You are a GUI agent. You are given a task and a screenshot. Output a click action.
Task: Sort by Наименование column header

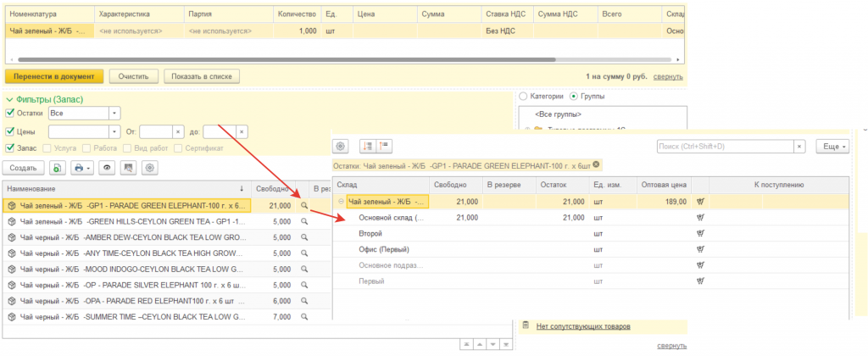127,189
